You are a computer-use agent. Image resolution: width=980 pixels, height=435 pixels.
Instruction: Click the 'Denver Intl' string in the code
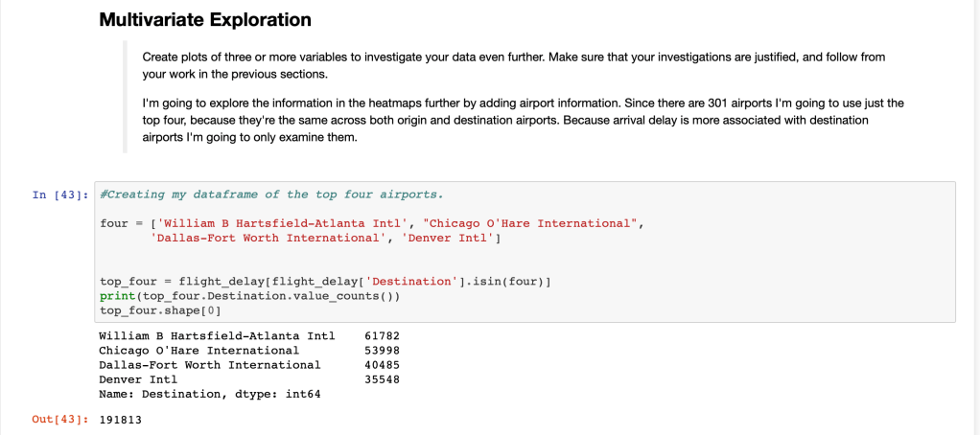(x=448, y=238)
